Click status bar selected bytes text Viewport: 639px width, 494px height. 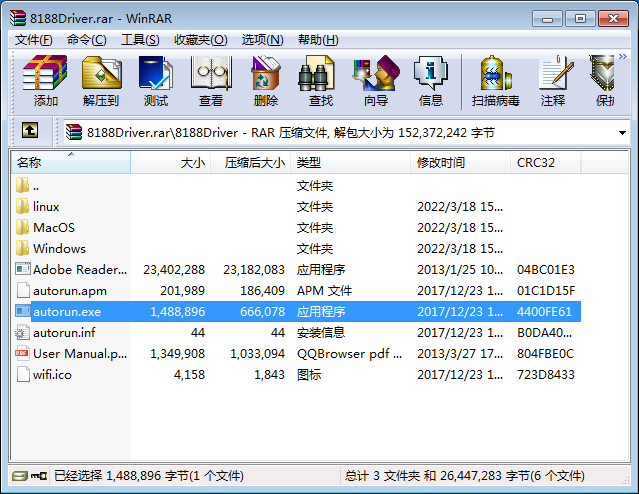tap(149, 476)
